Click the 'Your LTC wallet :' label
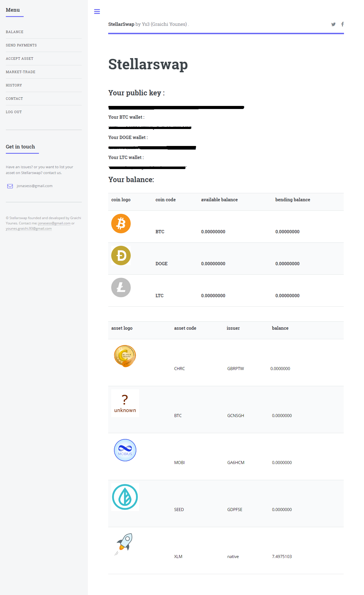The width and height of the screenshot is (364, 595). (126, 158)
